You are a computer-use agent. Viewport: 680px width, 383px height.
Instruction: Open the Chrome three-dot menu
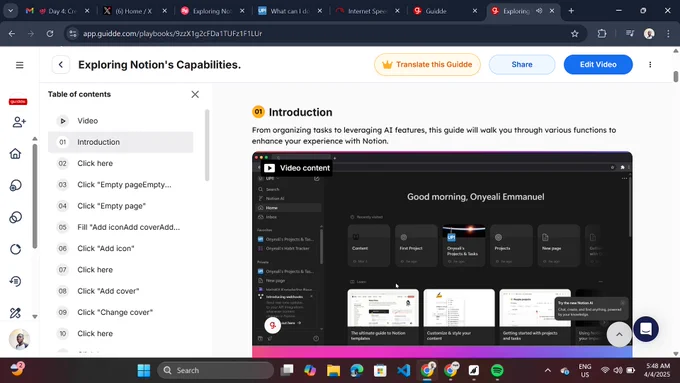668,33
